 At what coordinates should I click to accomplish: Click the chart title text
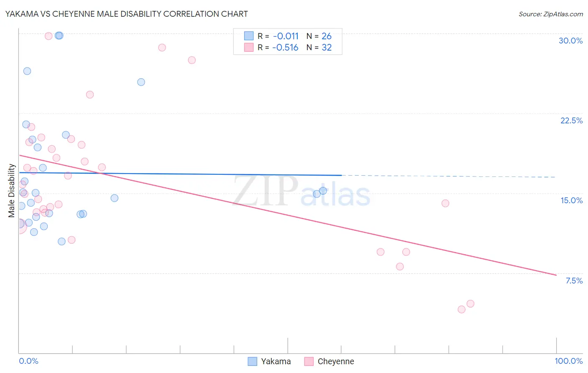[x=127, y=14]
